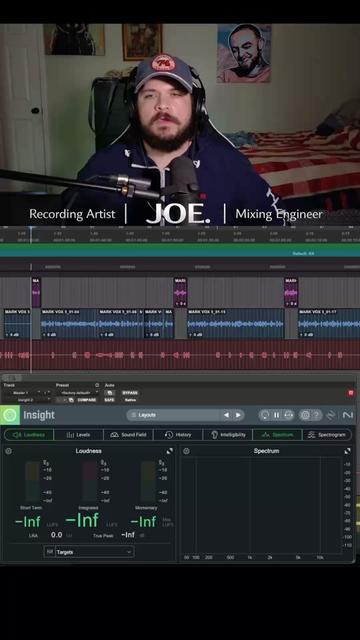This screenshot has height=640, width=360.
Task: Click the Auto automation enable icon
Action: (109, 393)
